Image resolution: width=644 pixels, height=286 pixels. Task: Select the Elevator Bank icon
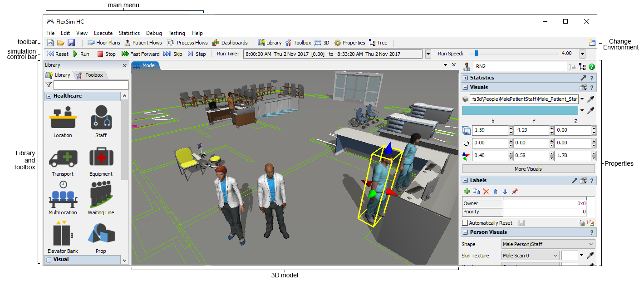point(63,234)
